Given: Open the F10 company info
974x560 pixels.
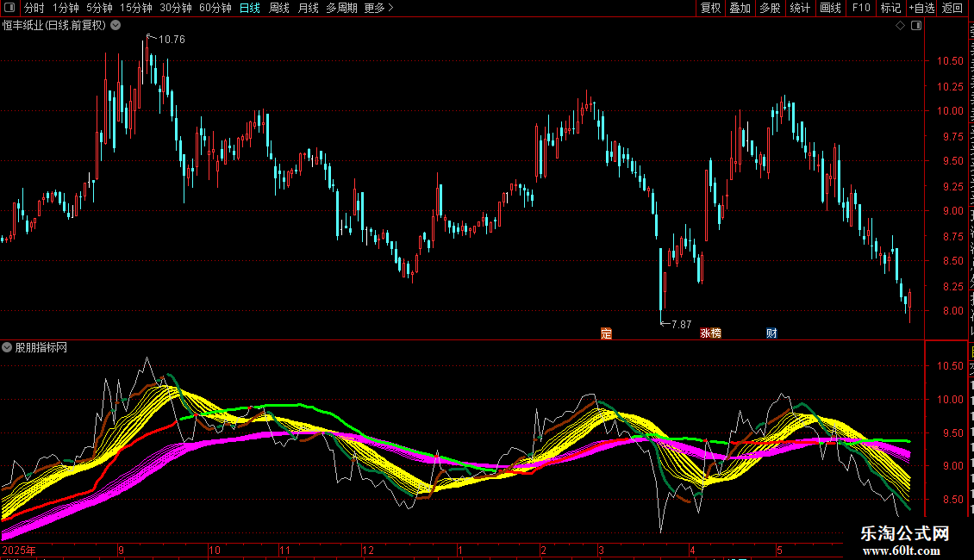Looking at the screenshot, I should click(x=861, y=8).
